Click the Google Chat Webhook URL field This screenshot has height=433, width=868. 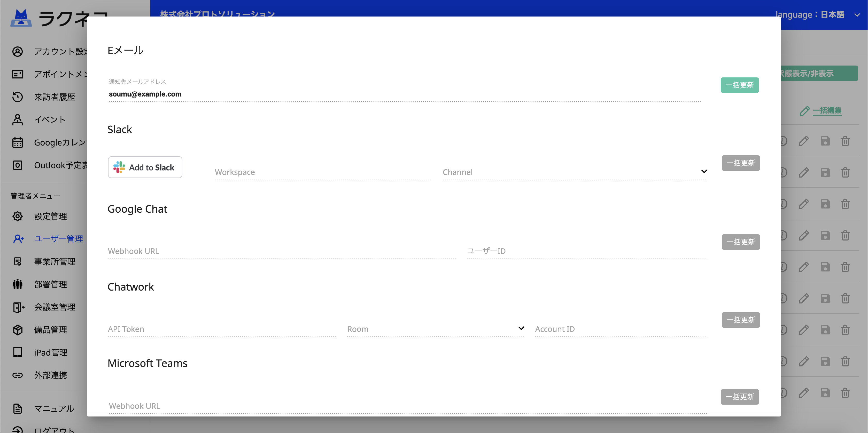(x=282, y=251)
